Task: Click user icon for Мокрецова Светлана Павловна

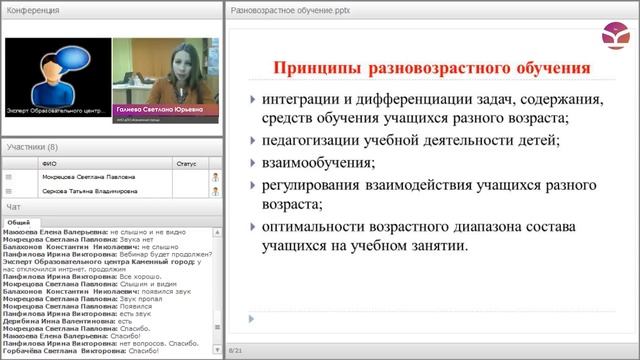Action: pos(215,177)
